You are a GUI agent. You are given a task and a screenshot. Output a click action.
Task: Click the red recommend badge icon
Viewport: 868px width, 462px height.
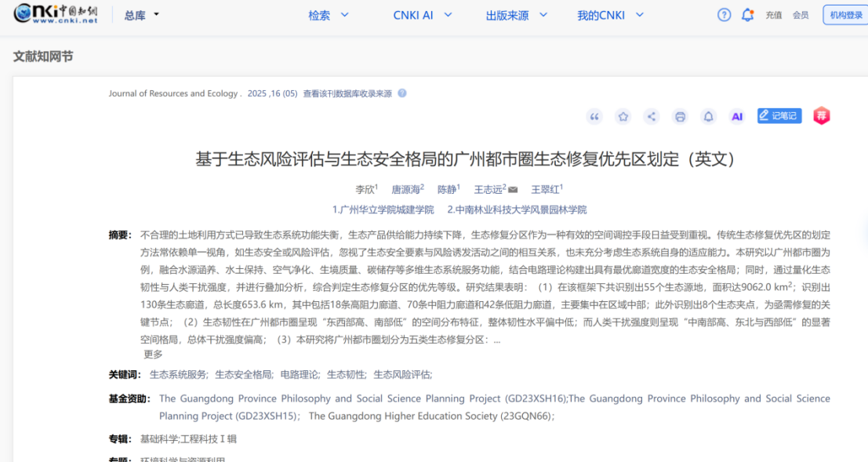(x=821, y=116)
